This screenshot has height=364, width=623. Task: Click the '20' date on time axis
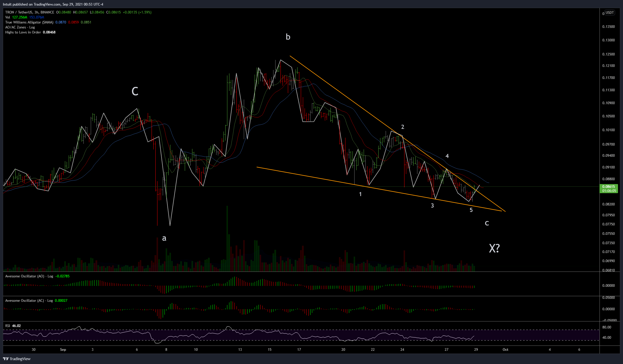343,350
